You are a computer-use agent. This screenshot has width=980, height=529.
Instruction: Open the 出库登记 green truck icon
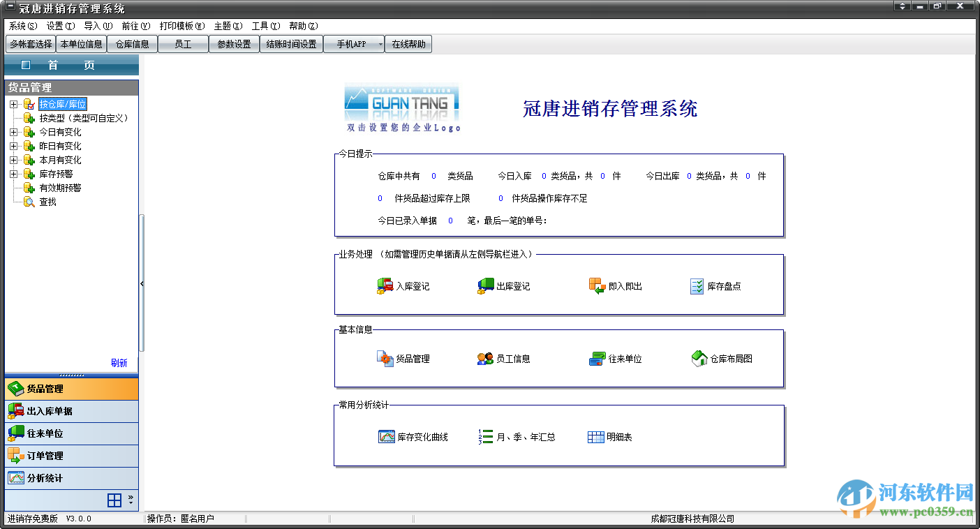pyautogui.click(x=485, y=286)
